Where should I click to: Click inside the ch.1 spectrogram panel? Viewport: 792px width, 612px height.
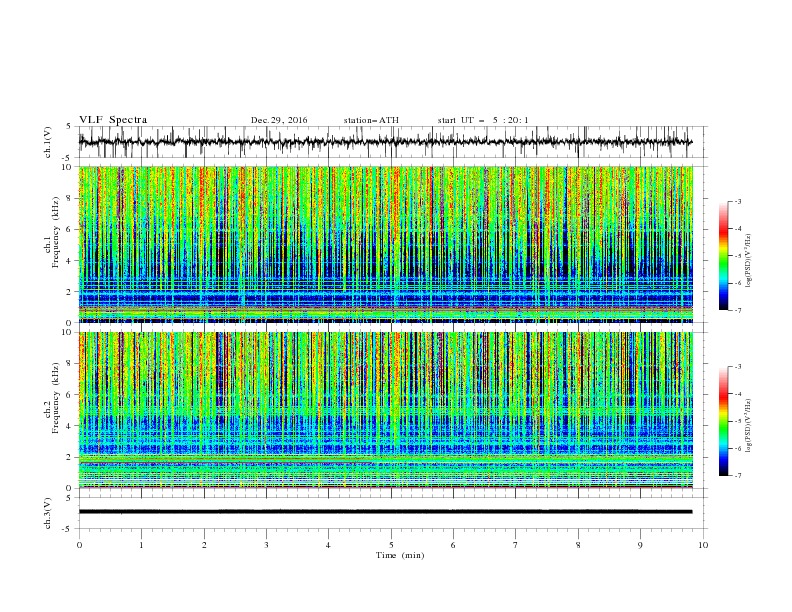(x=385, y=244)
